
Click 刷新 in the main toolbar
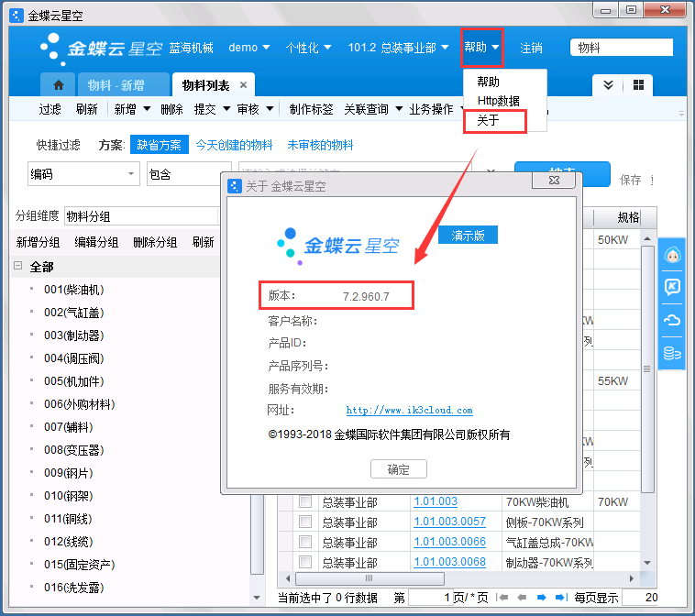(86, 109)
